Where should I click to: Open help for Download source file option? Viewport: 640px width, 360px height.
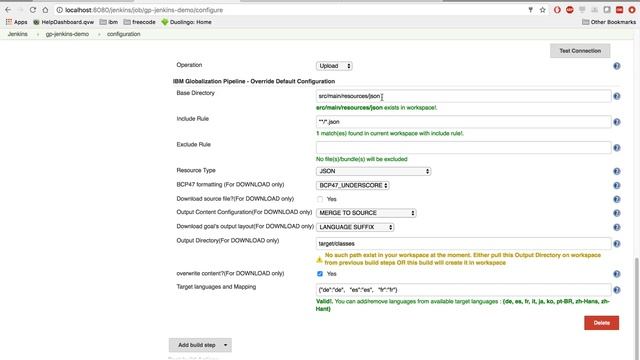coord(617,199)
